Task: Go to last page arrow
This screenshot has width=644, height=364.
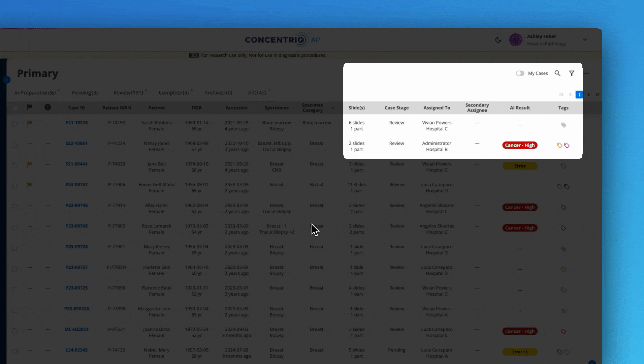Action: [x=597, y=94]
